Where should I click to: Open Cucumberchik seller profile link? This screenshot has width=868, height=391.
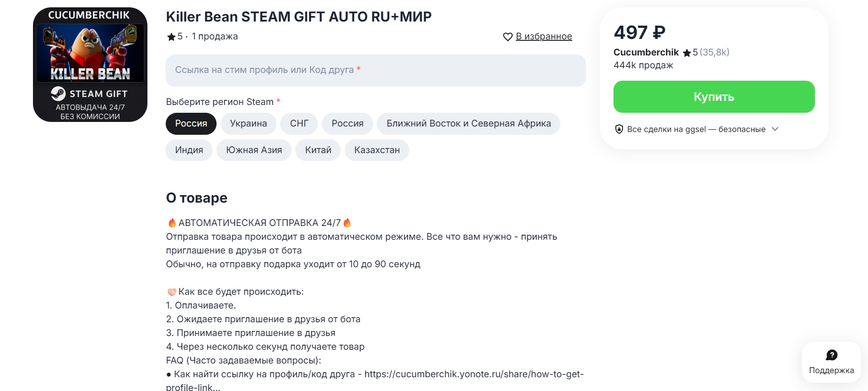click(646, 52)
